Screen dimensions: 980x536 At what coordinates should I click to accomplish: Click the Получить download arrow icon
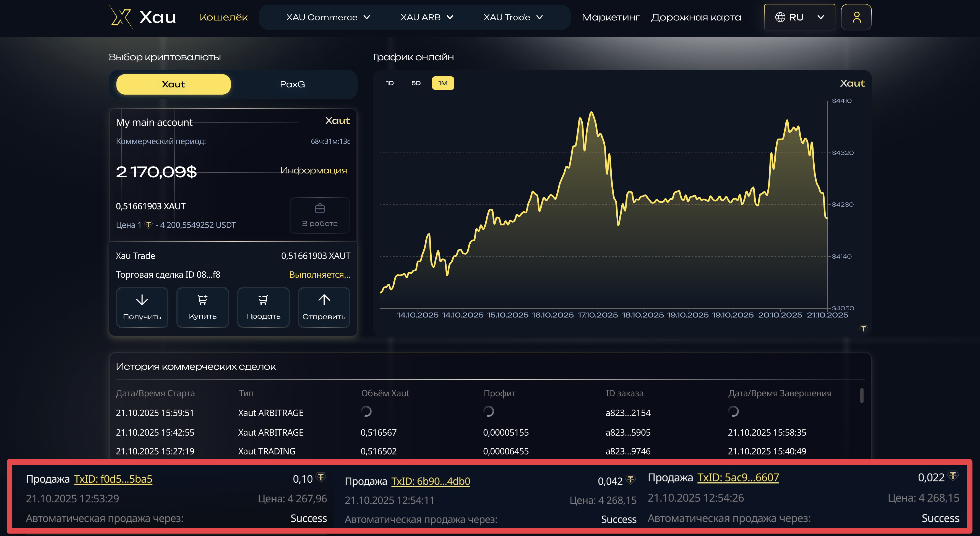tap(142, 300)
